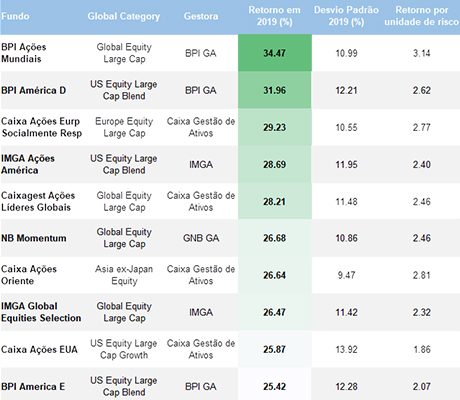Click the 1.86 risk-adjusted return value
The image size is (460, 400).
coord(422,349)
